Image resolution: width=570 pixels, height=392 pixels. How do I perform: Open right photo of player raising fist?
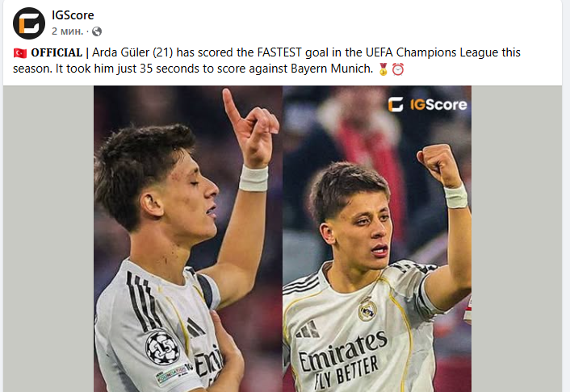(377, 239)
